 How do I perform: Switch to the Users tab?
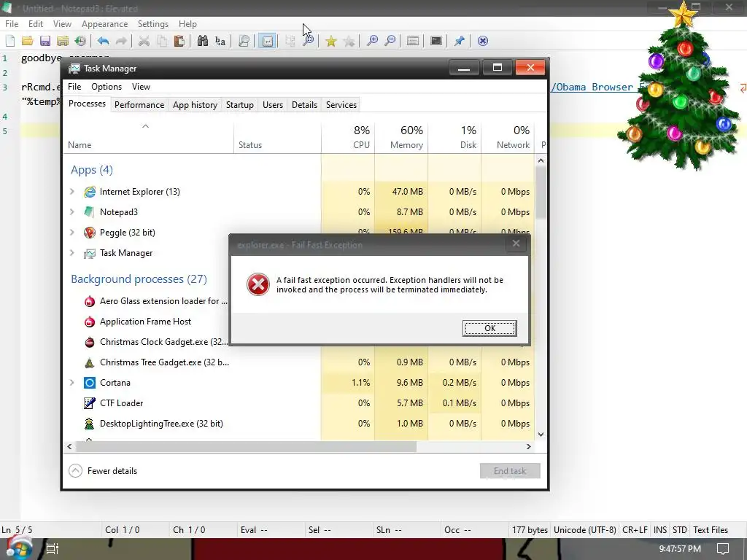click(273, 105)
